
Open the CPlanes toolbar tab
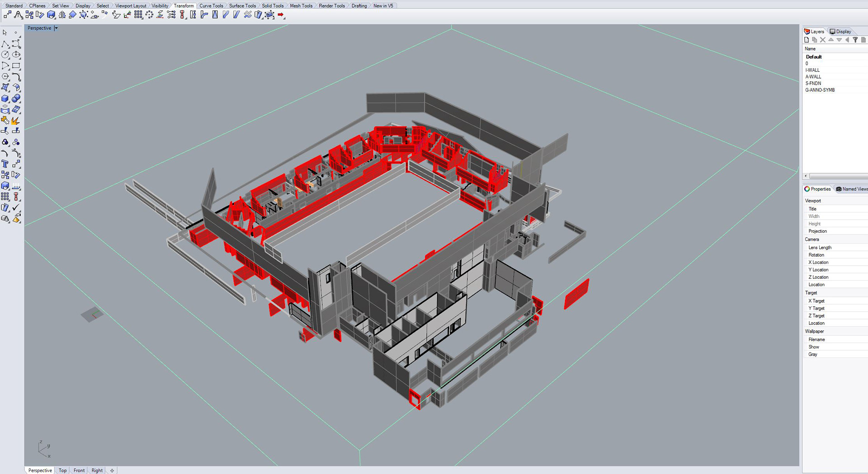pyautogui.click(x=38, y=6)
